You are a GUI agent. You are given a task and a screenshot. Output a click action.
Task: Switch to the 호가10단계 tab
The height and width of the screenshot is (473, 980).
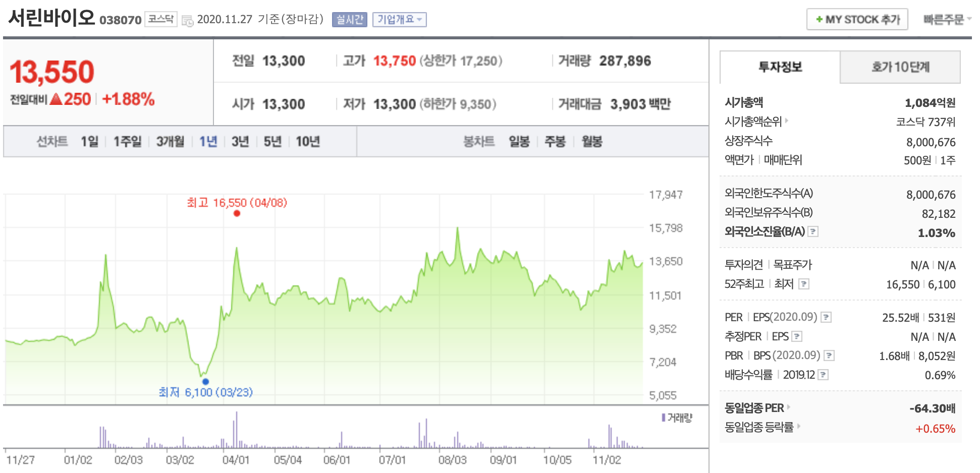point(900,67)
